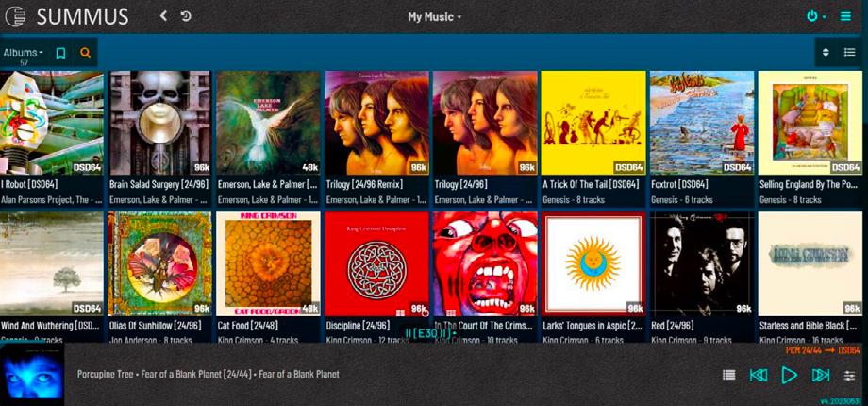Open the power button dropdown
The height and width of the screenshot is (406, 868).
coord(816,17)
